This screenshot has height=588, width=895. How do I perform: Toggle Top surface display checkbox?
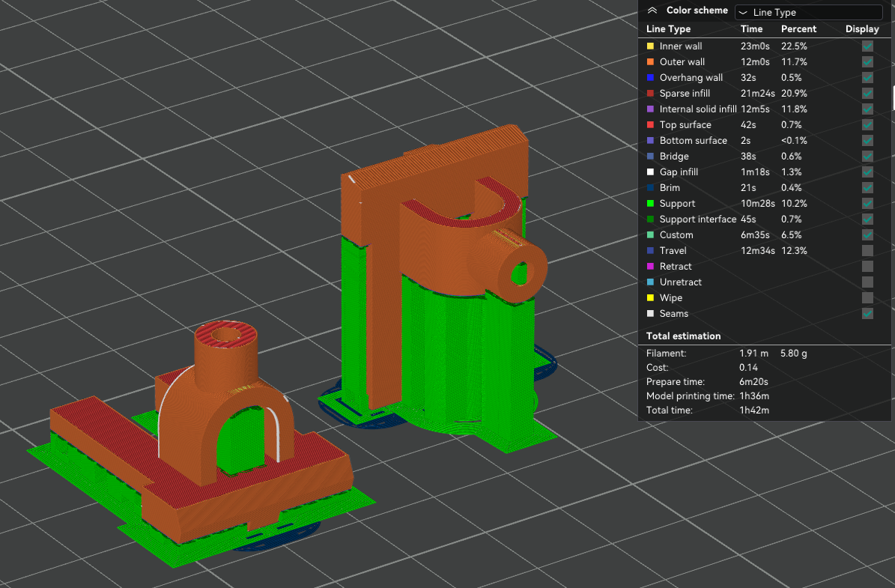click(x=867, y=124)
